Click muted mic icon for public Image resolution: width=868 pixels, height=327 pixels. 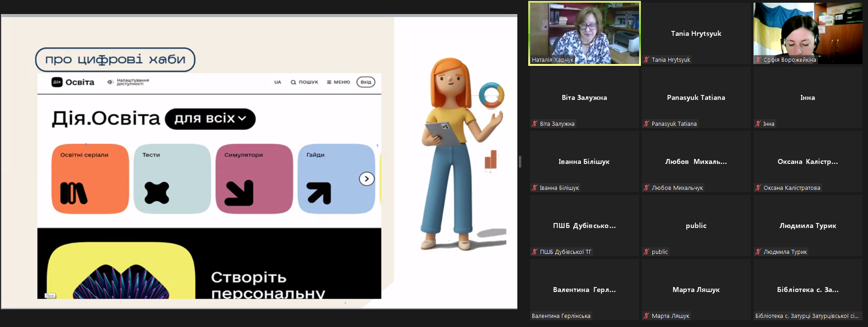coord(646,252)
